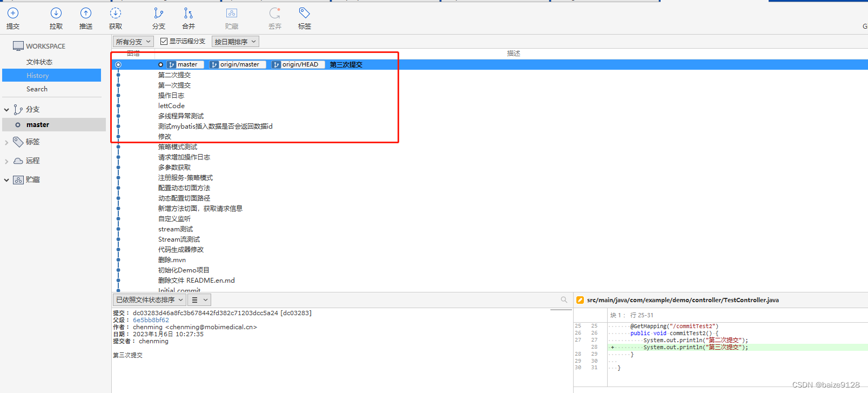
Task: Select the 操作日志 commit row
Action: pyautogui.click(x=490, y=96)
